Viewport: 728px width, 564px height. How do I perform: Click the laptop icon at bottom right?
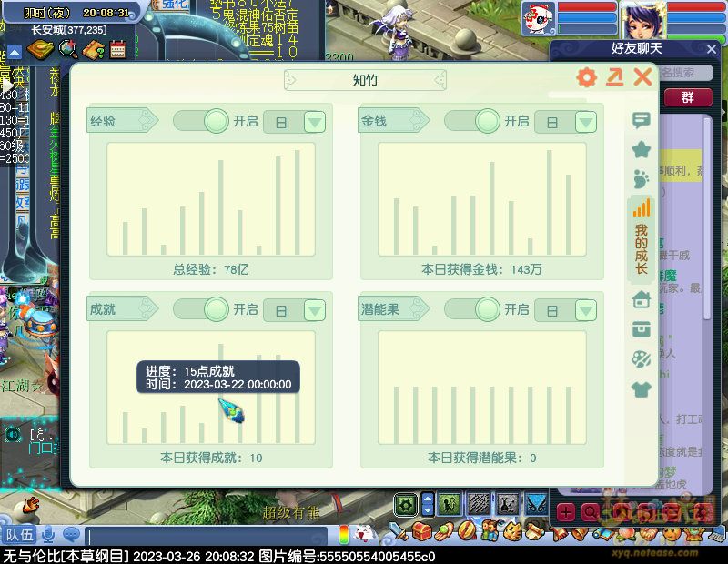tap(719, 533)
